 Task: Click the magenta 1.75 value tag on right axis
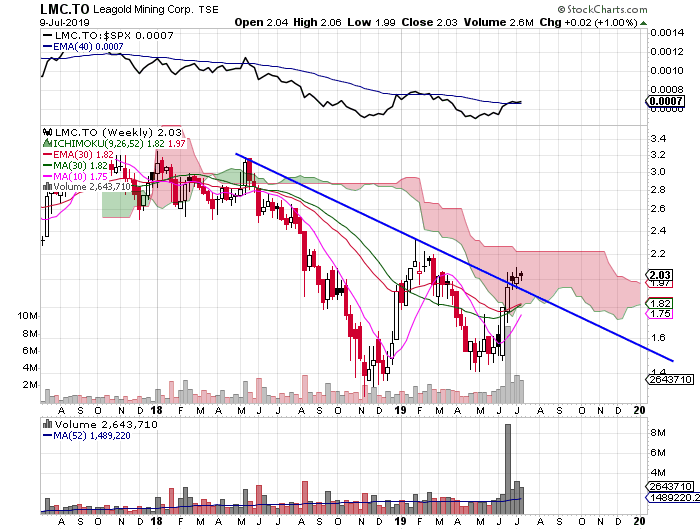pyautogui.click(x=660, y=313)
